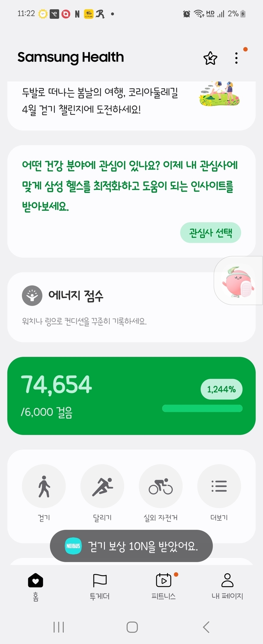Go to 내 페이지 tab

point(227,587)
